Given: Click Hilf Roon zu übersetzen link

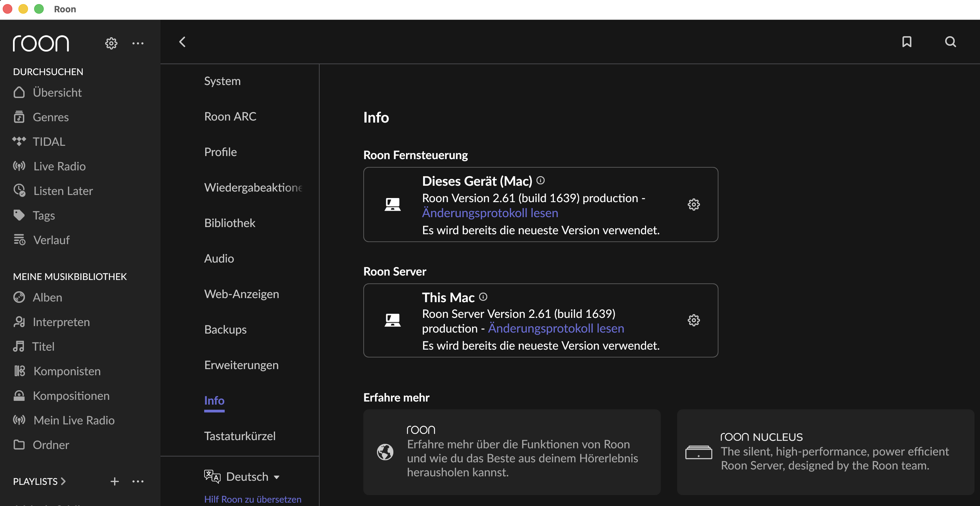Looking at the screenshot, I should [253, 499].
